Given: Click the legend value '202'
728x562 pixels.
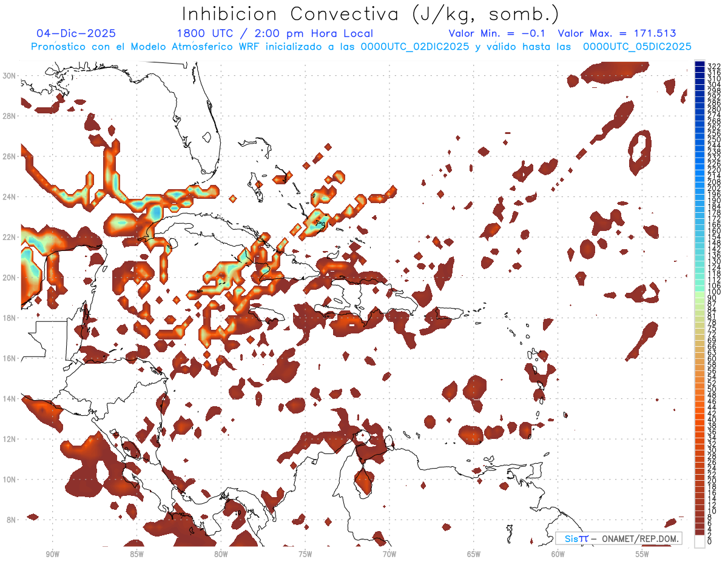Looking at the screenshot, I should 714,188.
